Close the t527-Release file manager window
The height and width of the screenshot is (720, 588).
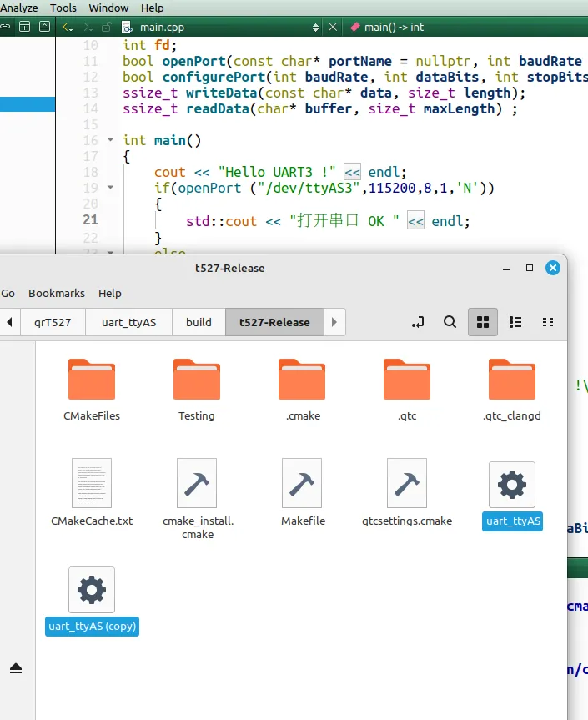pos(553,268)
